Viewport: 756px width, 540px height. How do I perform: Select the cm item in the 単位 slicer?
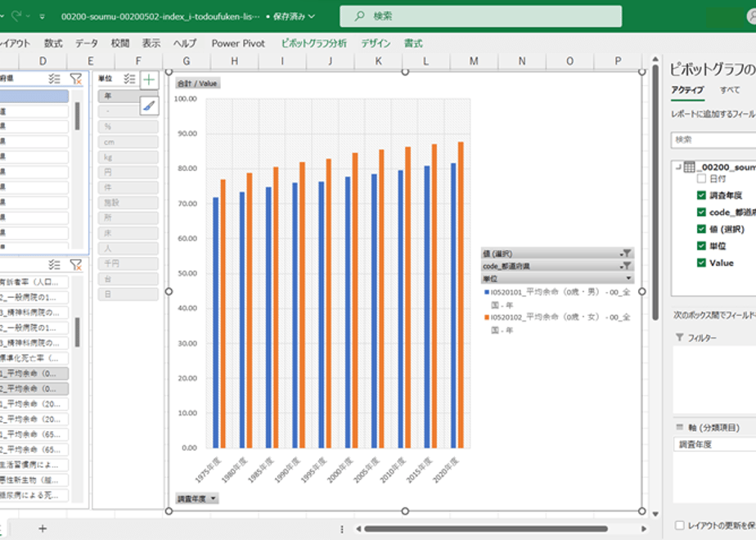coord(128,142)
